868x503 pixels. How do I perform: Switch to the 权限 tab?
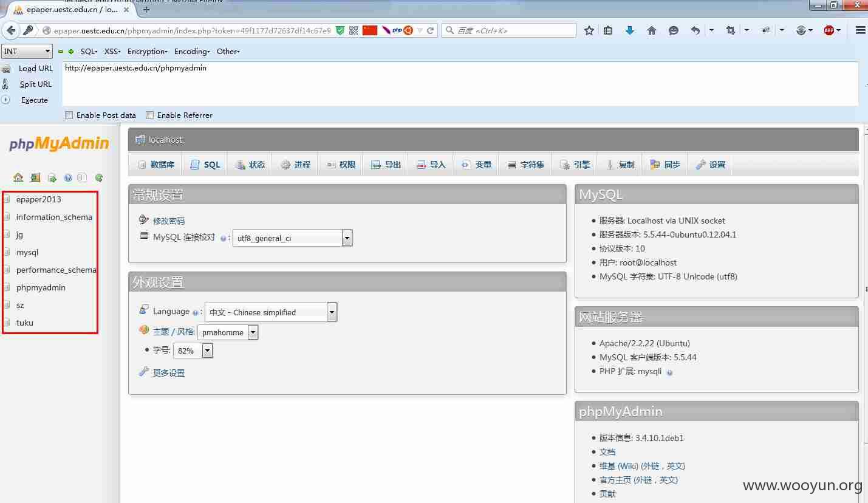pyautogui.click(x=340, y=165)
